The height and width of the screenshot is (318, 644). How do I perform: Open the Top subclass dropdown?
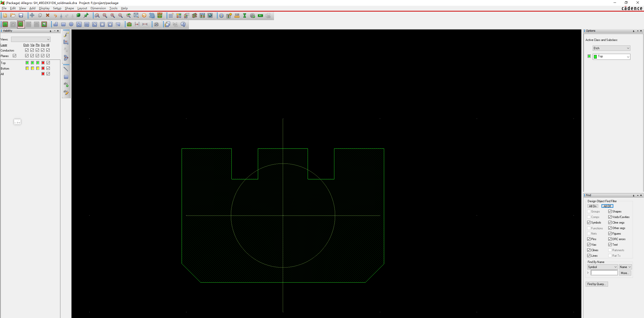611,57
